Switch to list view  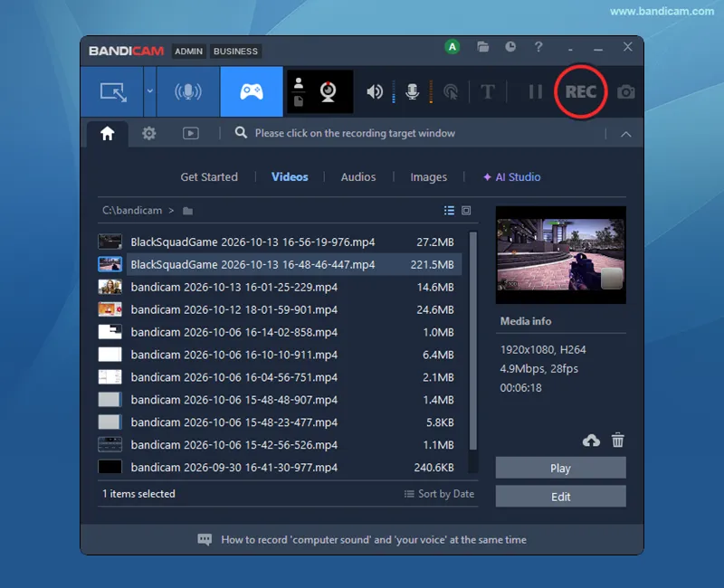click(x=449, y=211)
